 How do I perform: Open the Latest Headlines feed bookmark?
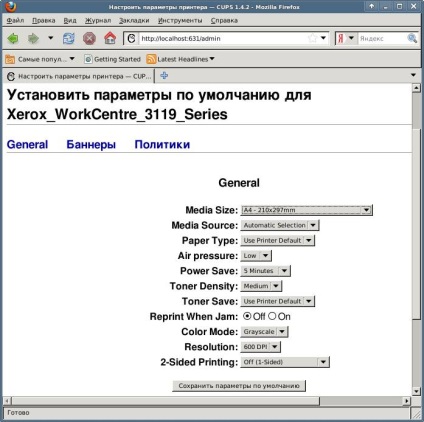point(180,59)
